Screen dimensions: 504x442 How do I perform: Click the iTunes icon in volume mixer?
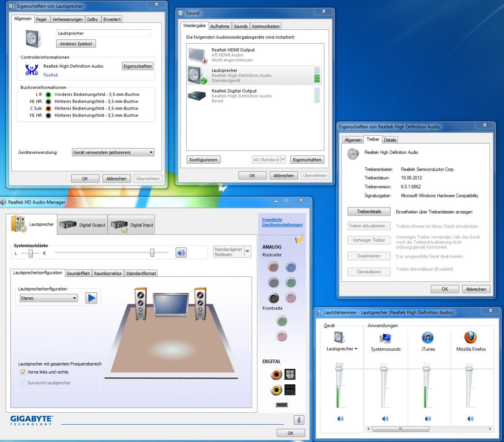[427, 338]
